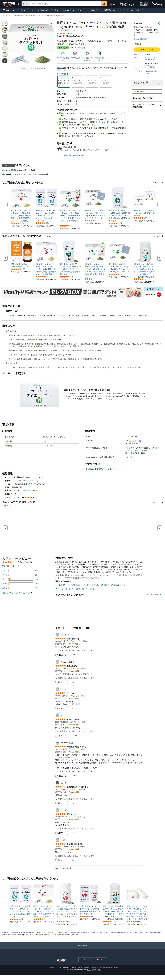Open ホーム&キッチン in the navigation bar
Screen dimensions: 165x980
(138, 10)
